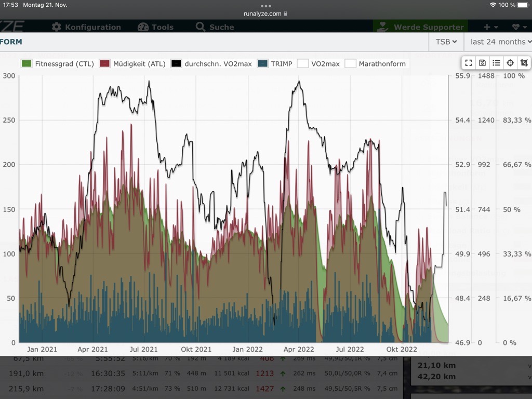Click the Suche magnifier icon

(x=200, y=27)
